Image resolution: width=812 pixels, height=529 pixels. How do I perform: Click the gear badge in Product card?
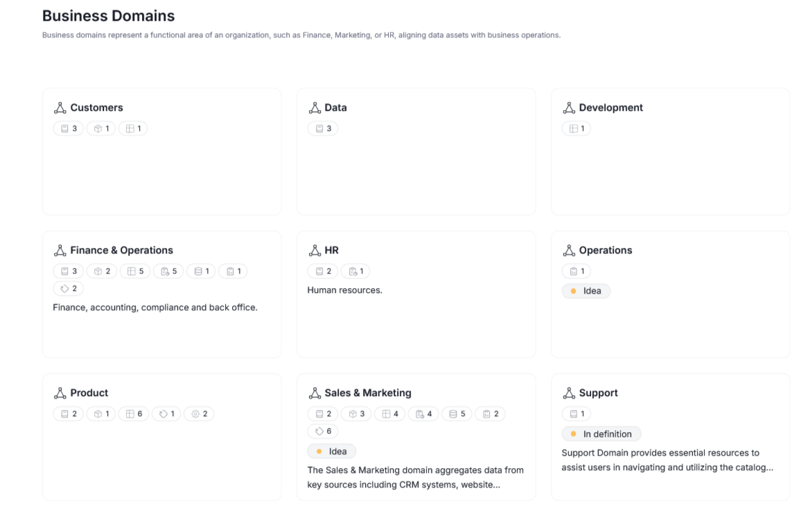(199, 414)
